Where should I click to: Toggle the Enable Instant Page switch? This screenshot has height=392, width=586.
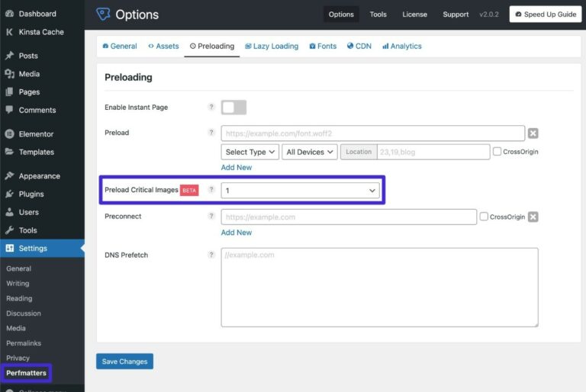click(x=233, y=108)
